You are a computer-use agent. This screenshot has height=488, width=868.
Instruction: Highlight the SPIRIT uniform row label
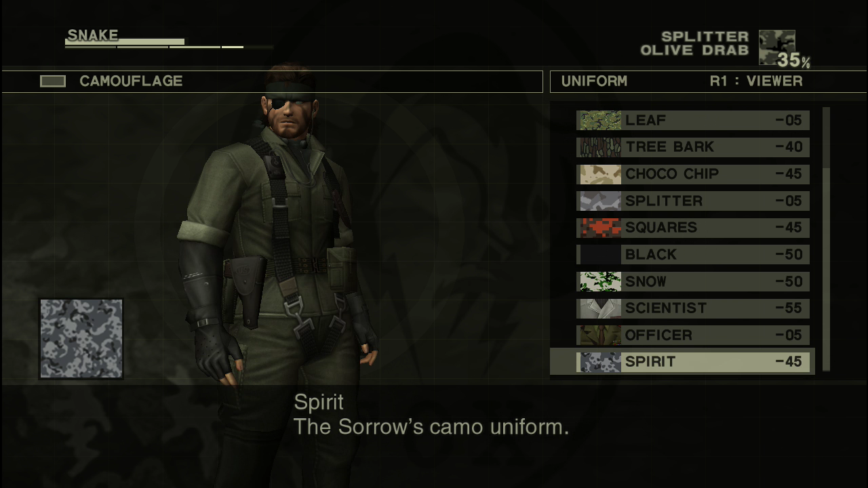click(x=650, y=362)
